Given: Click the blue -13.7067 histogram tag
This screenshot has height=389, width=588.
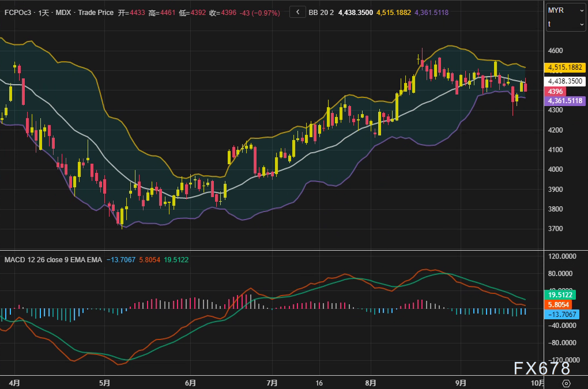Looking at the screenshot, I should tap(563, 314).
